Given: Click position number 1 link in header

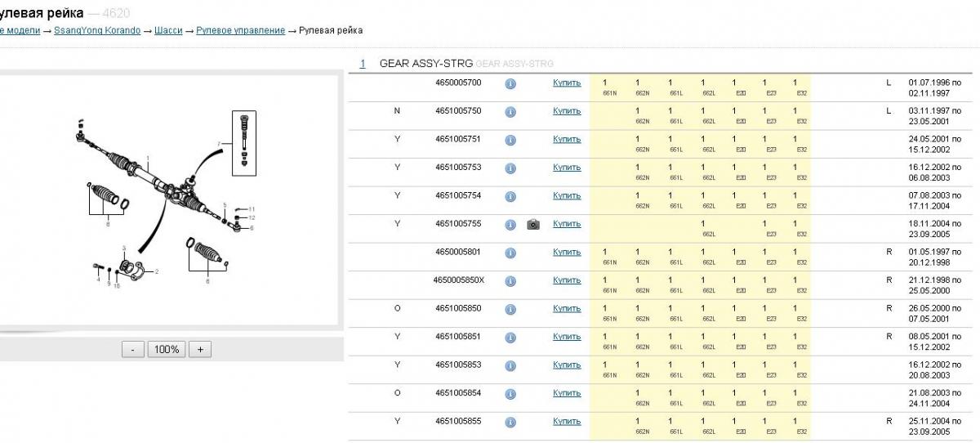Looking at the screenshot, I should pos(363,63).
